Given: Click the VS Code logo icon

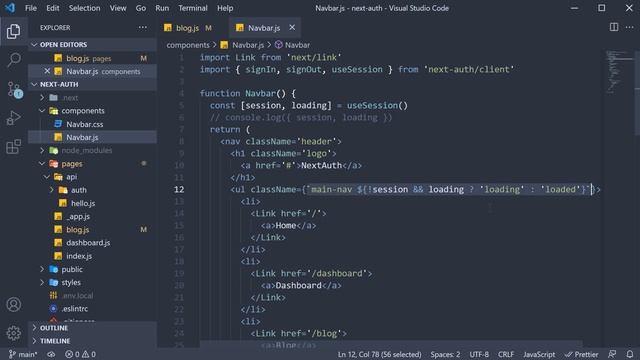Looking at the screenshot, I should 9,8.
